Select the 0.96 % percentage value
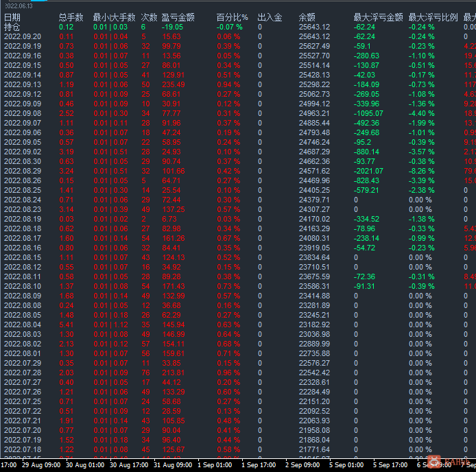 point(228,373)
